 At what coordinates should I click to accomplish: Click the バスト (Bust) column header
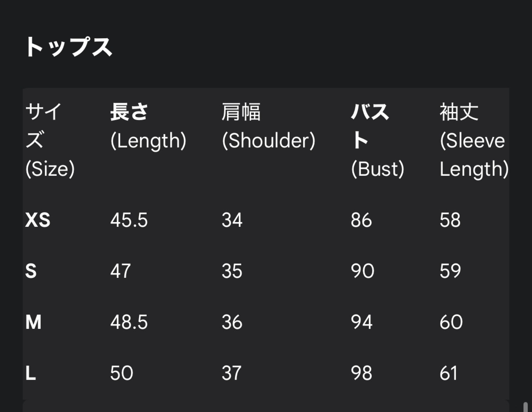tap(377, 140)
